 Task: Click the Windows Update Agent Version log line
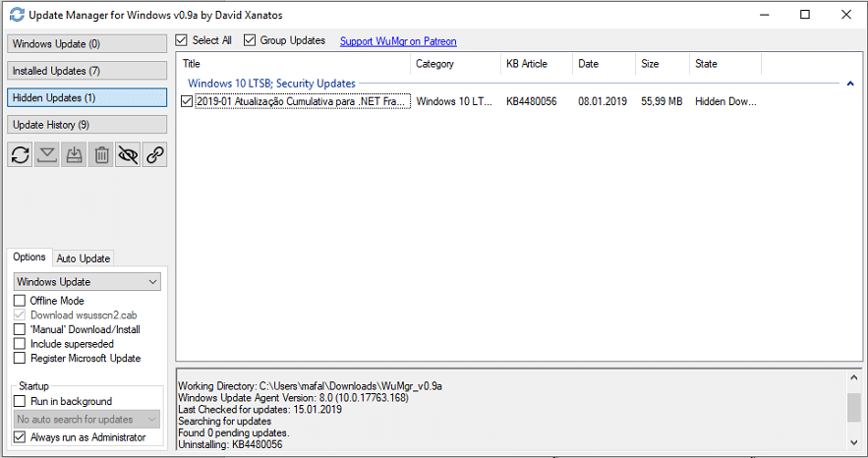coord(293,398)
